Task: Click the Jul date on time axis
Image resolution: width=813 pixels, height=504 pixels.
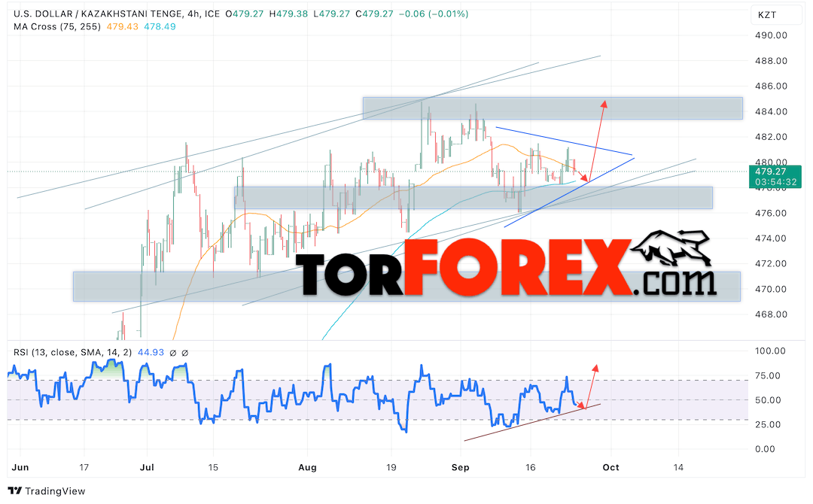Action: pyautogui.click(x=147, y=467)
